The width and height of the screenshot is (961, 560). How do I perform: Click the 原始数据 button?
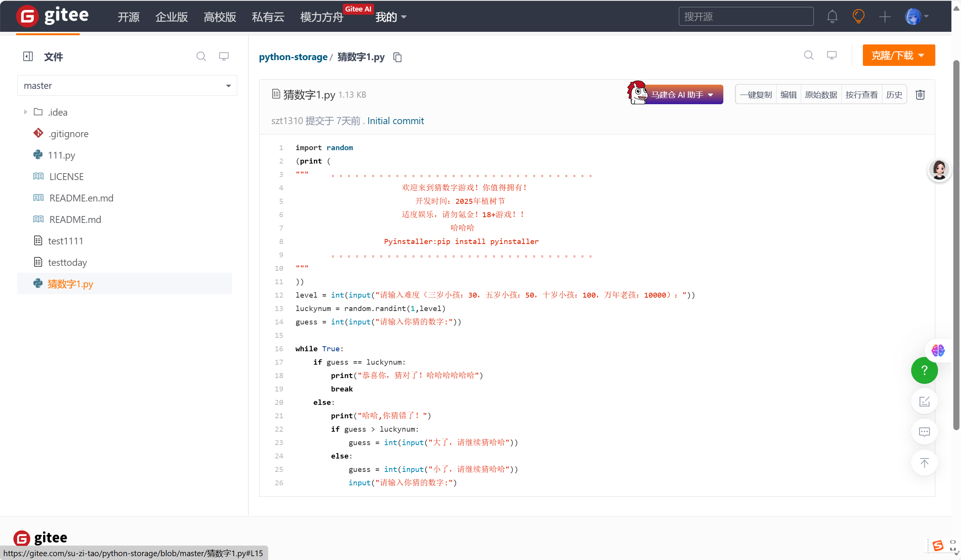pos(821,95)
